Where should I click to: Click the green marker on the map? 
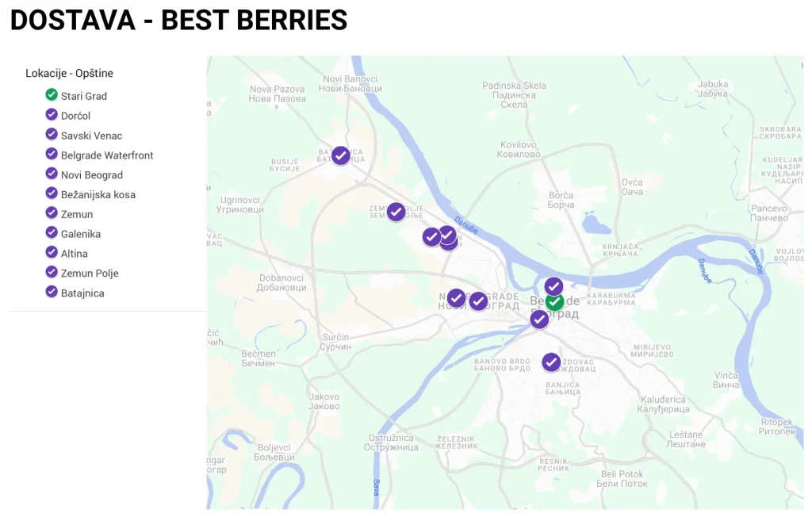[554, 301]
